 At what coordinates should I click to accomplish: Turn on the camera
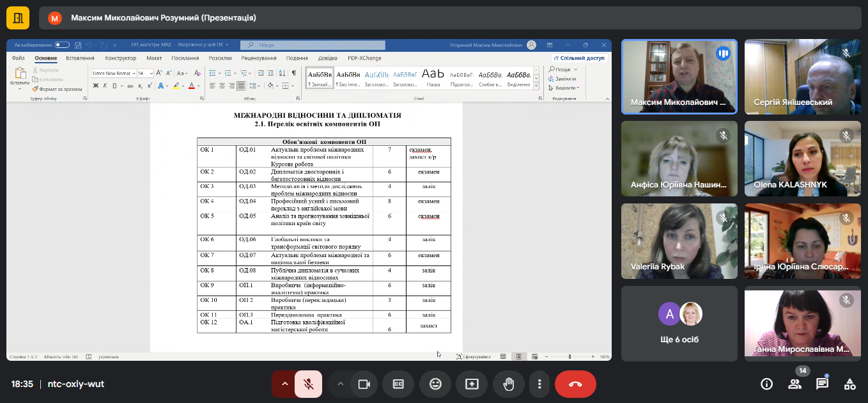[x=364, y=384]
